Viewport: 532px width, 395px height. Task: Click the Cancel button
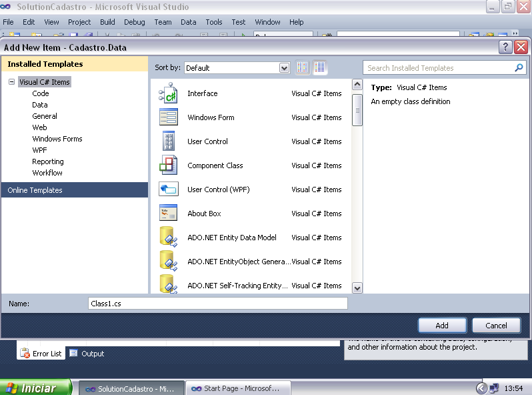coord(496,326)
